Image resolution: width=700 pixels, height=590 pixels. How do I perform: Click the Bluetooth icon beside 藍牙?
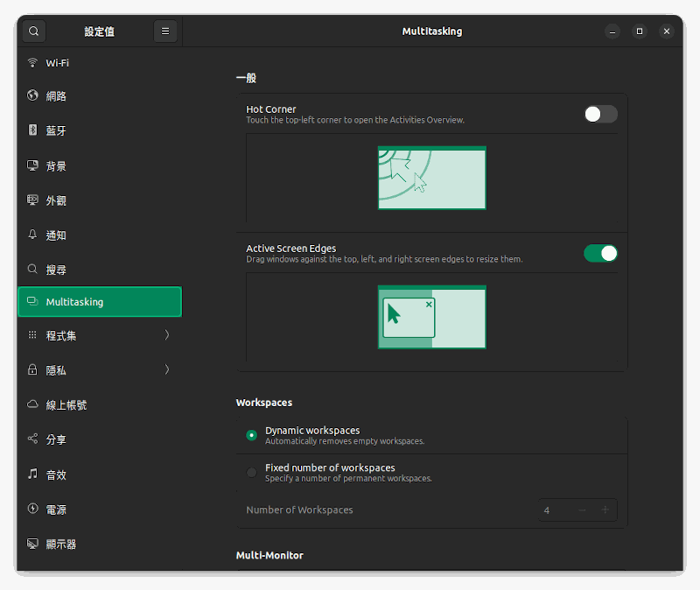coord(32,130)
